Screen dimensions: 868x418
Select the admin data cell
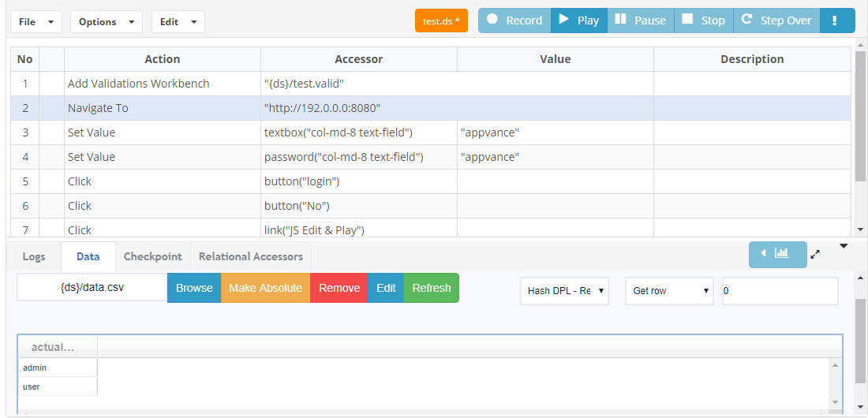(x=58, y=368)
